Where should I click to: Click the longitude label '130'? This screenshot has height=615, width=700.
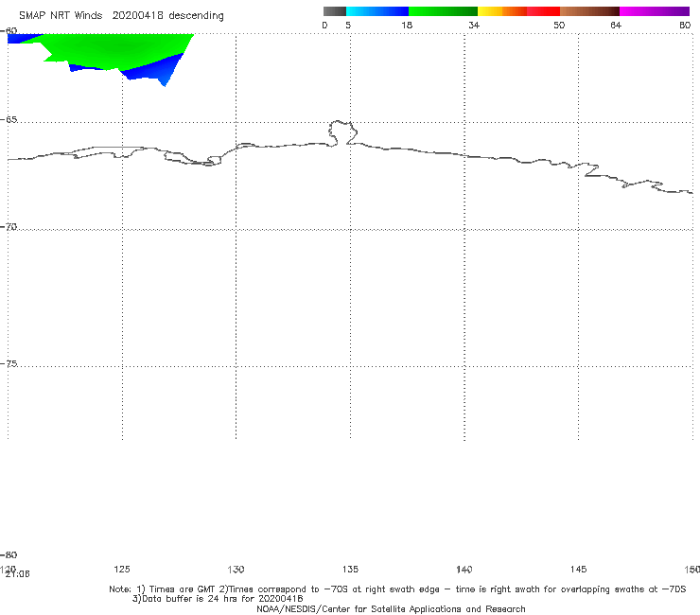(236, 569)
